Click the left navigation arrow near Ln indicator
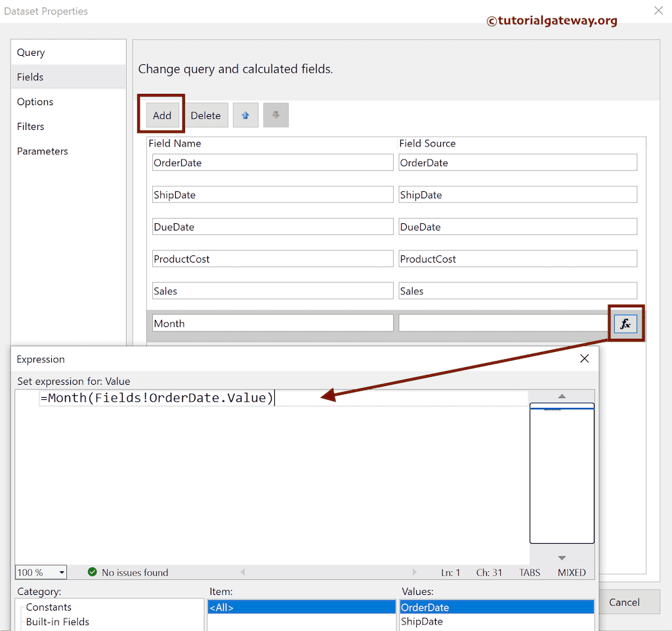 tap(243, 572)
